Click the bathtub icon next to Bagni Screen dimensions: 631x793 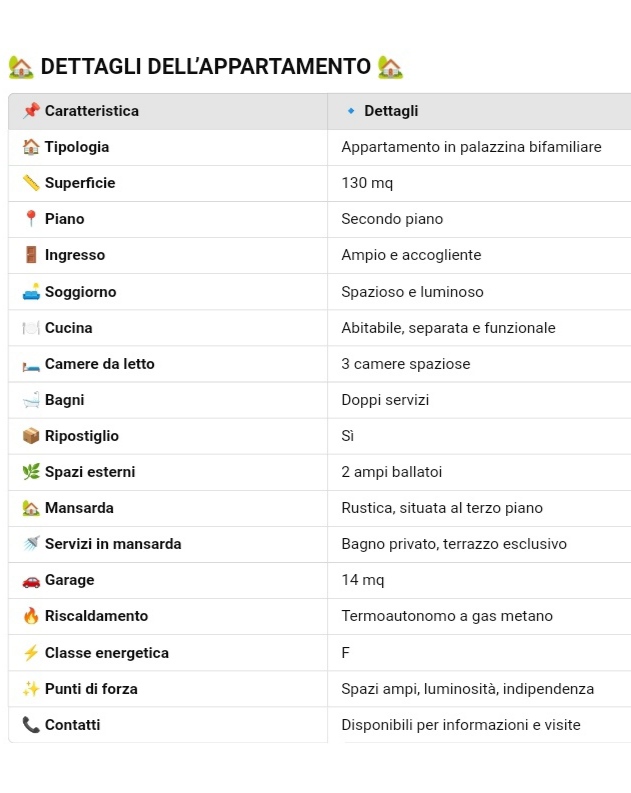(31, 400)
